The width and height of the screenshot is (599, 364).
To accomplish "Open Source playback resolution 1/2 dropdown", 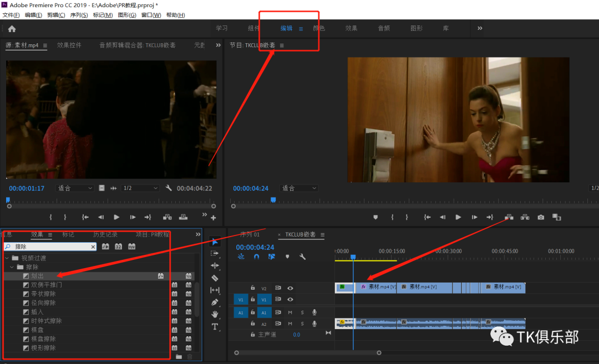I will pyautogui.click(x=140, y=188).
